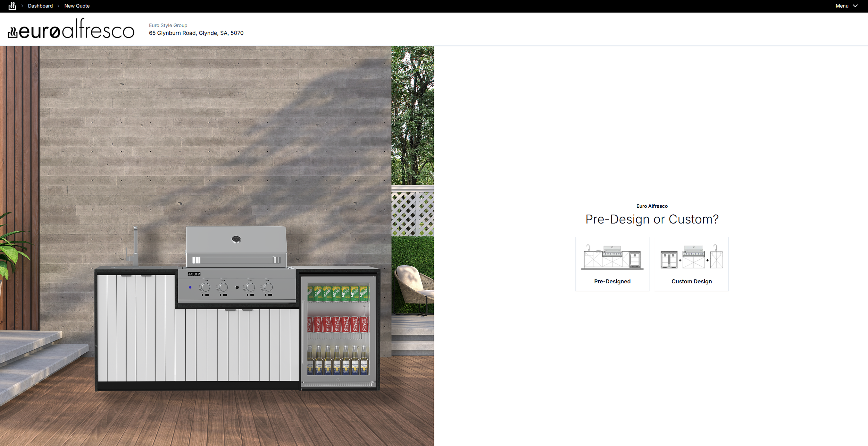The height and width of the screenshot is (446, 868).
Task: Click the Pre-Design or Custom? heading
Action: (x=652, y=219)
